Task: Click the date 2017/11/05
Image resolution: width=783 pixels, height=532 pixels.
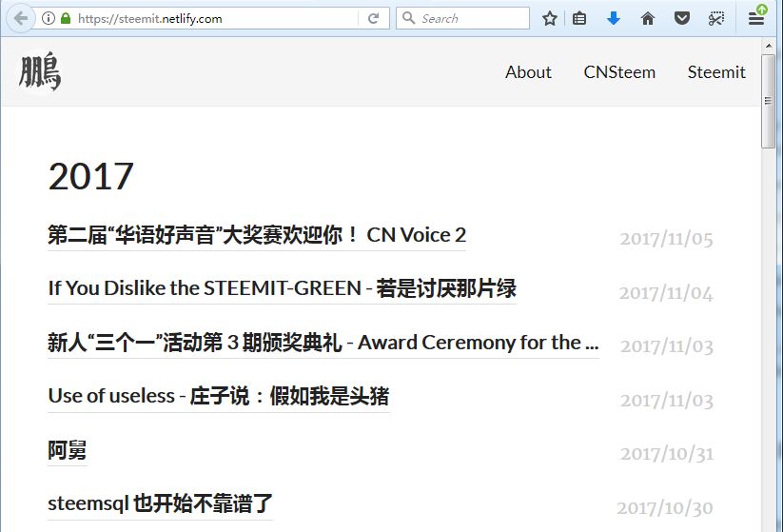Action: click(x=666, y=239)
